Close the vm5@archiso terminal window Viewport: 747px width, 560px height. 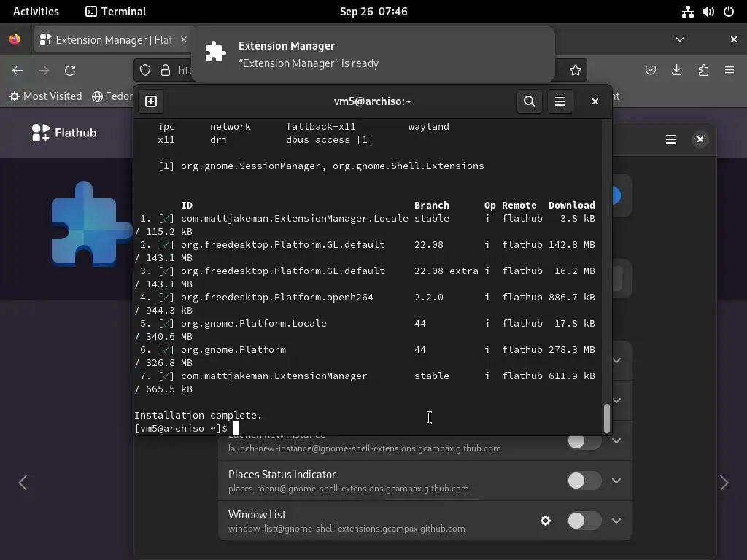[595, 101]
